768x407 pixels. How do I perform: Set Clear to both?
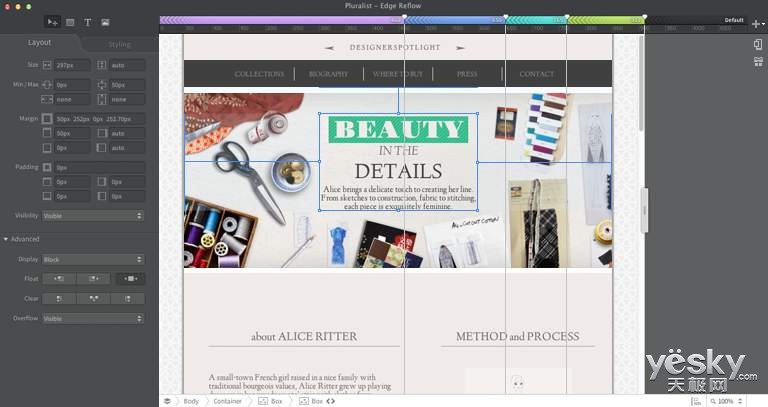pyautogui.click(x=94, y=298)
